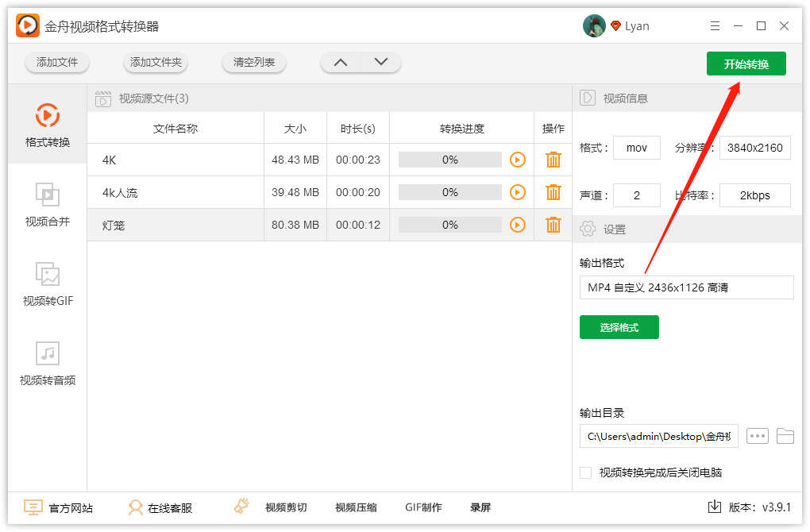This screenshot has height=532, width=810.
Task: Click the green 选择格式 button
Action: tap(619, 327)
